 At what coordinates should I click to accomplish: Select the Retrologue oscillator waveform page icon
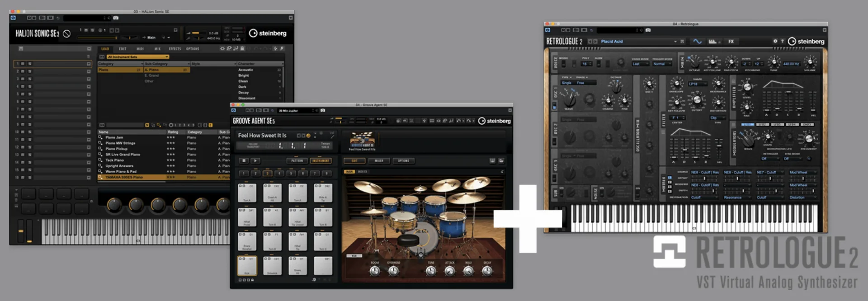(698, 41)
